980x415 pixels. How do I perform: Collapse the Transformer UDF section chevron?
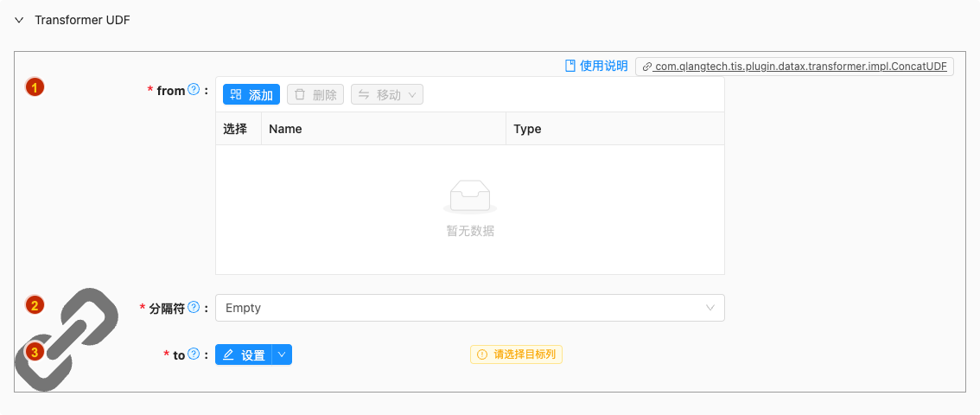[x=19, y=20]
